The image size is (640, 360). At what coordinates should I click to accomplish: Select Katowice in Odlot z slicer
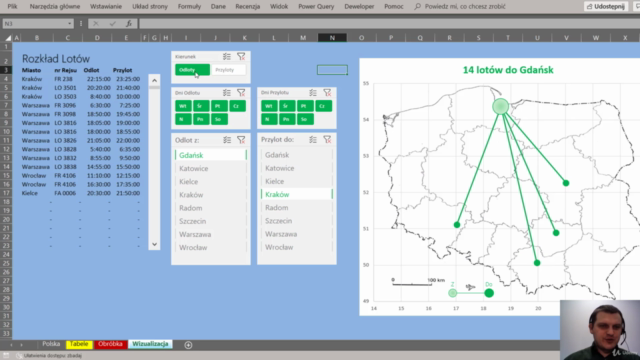[211, 169]
